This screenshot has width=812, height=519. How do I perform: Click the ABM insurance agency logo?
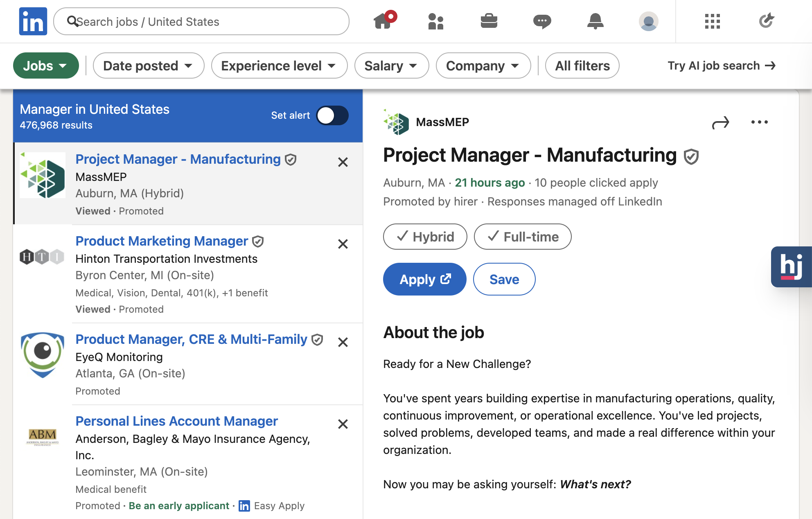tap(43, 437)
